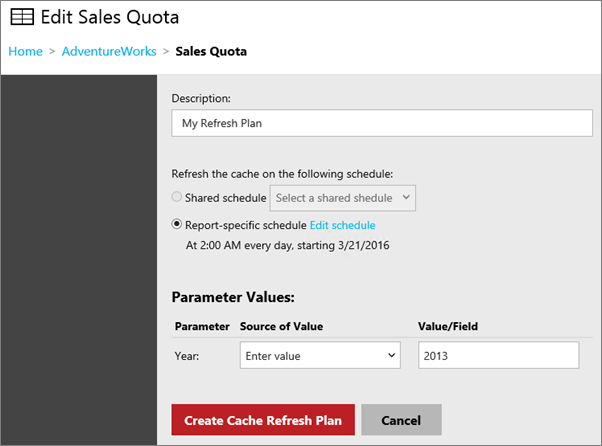Select the Report-specific schedule radio button
This screenshot has width=602, height=446.
(x=178, y=225)
